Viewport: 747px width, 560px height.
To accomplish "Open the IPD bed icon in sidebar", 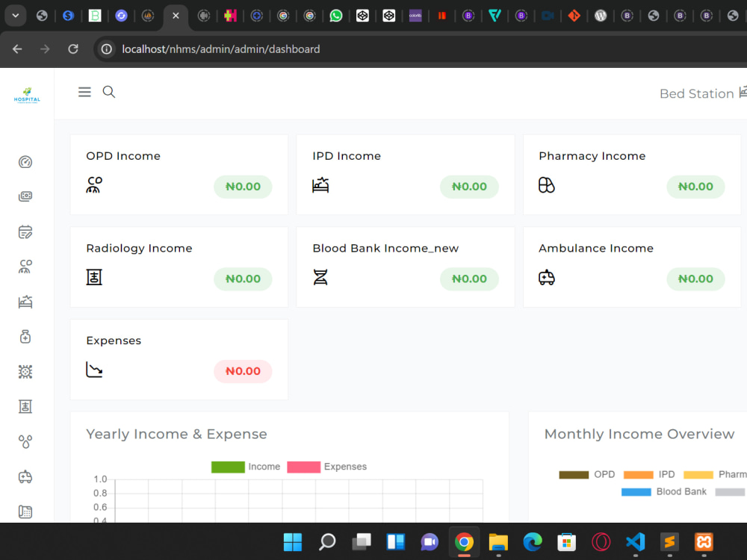I will pyautogui.click(x=25, y=302).
